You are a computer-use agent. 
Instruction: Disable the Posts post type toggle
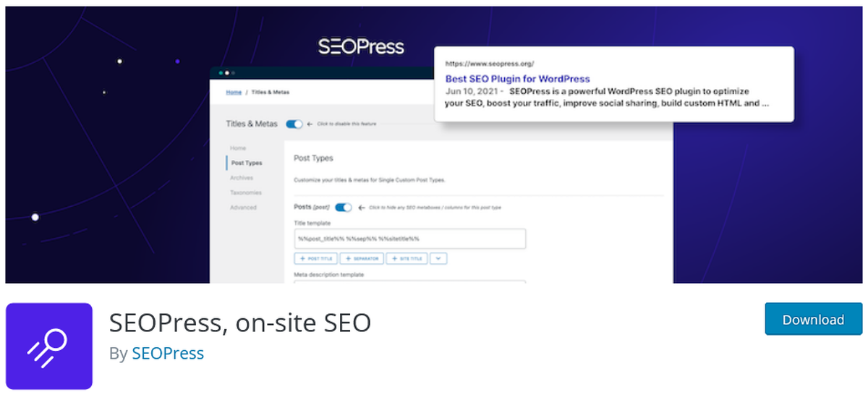[x=344, y=208]
